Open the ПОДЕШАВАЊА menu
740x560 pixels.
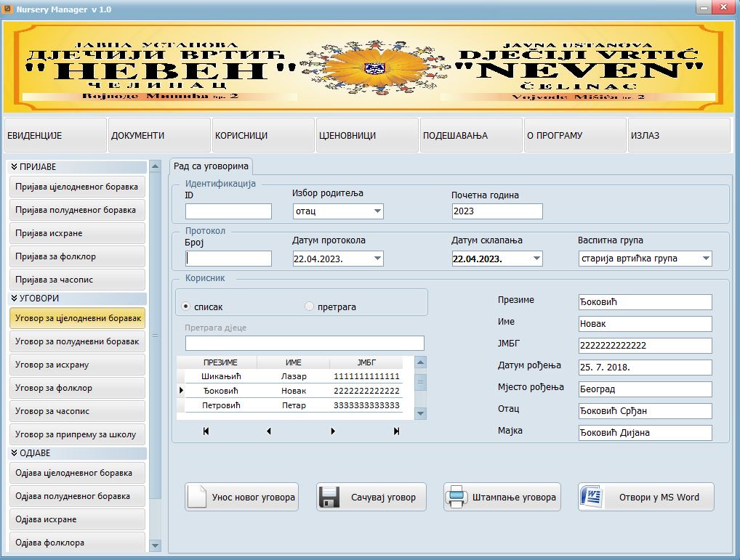coord(471,135)
